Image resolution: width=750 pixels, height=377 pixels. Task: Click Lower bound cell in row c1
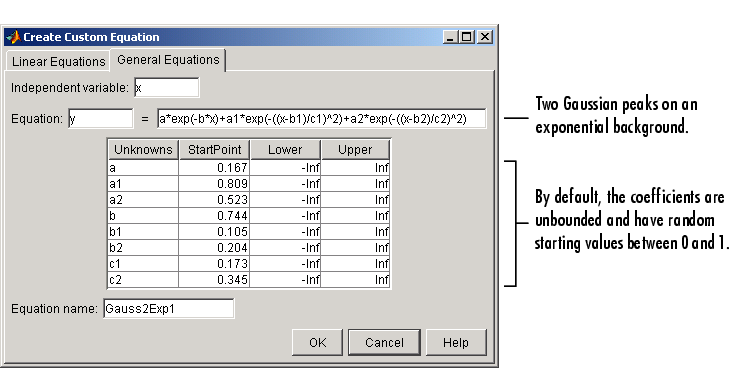(285, 264)
